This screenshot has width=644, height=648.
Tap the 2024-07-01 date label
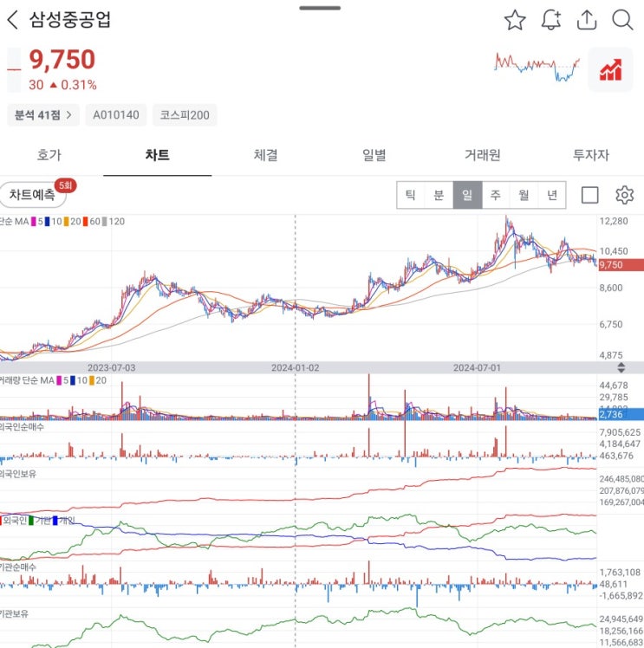coord(477,368)
